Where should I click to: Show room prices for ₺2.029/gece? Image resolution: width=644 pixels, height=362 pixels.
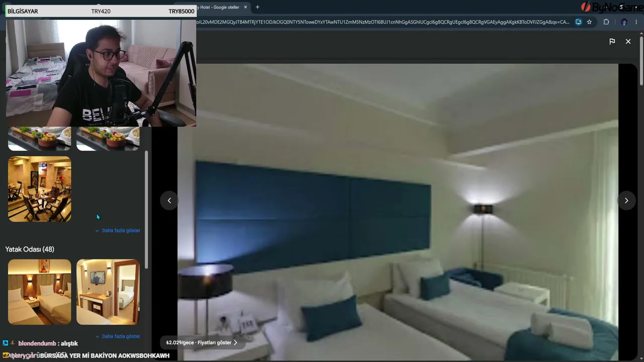pyautogui.click(x=202, y=342)
